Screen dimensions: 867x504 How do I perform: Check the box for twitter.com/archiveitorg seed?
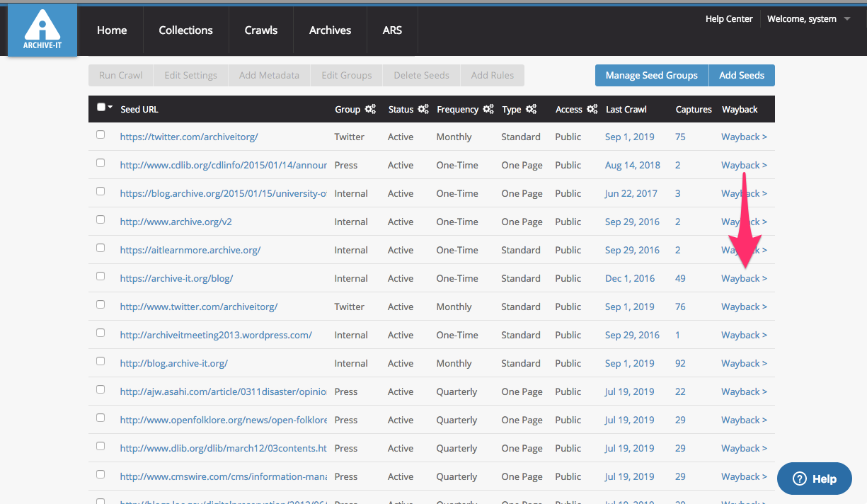101,134
